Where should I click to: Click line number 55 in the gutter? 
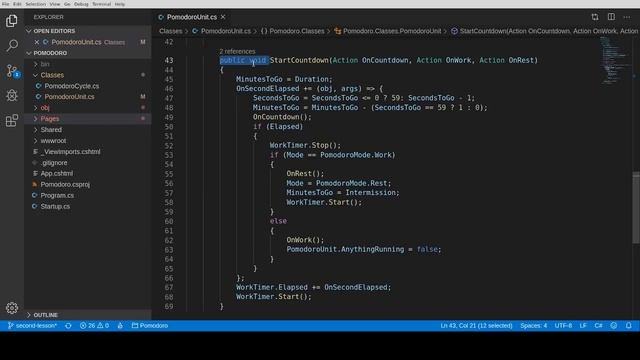tap(169, 174)
